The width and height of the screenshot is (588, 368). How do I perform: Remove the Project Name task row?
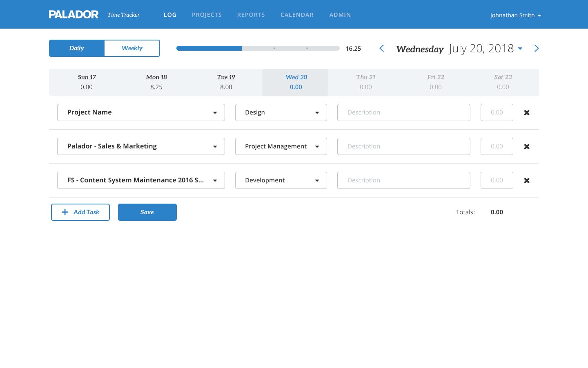click(527, 112)
